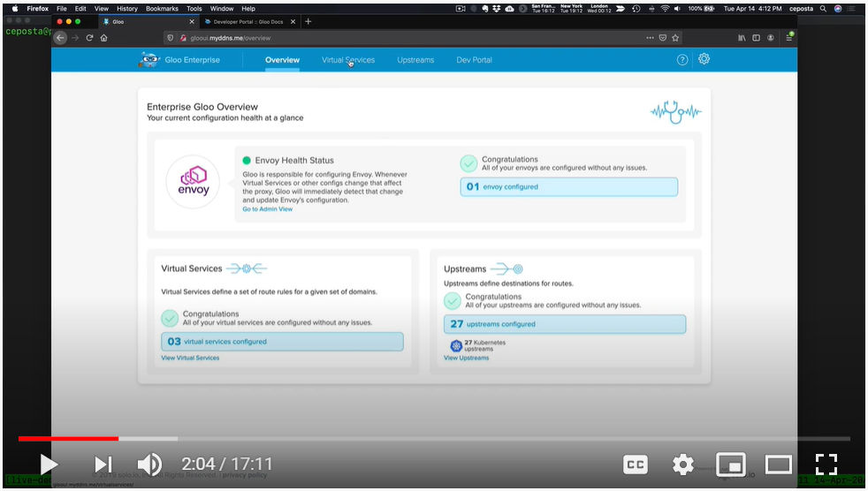Mute the video with the speaker icon
This screenshot has height=491, width=868.
tap(148, 465)
